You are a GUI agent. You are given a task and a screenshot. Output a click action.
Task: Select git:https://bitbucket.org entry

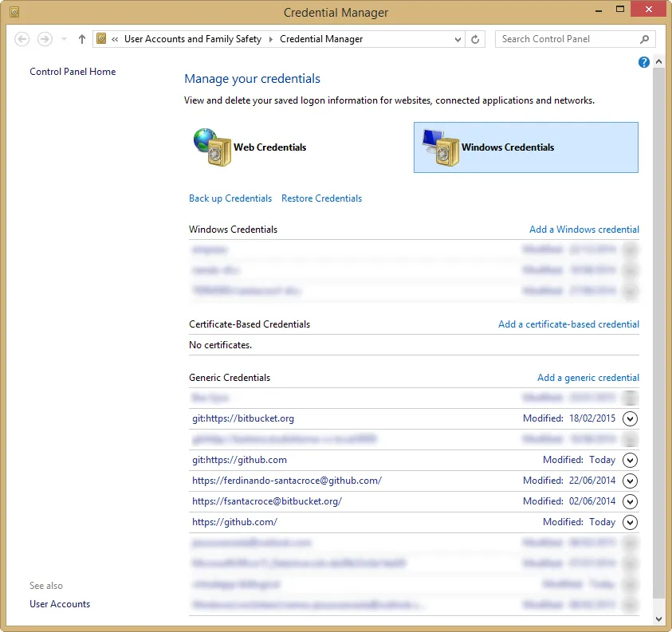click(243, 418)
